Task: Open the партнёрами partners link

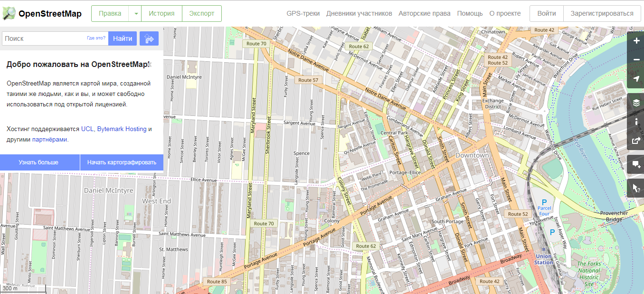Action: [x=49, y=140]
